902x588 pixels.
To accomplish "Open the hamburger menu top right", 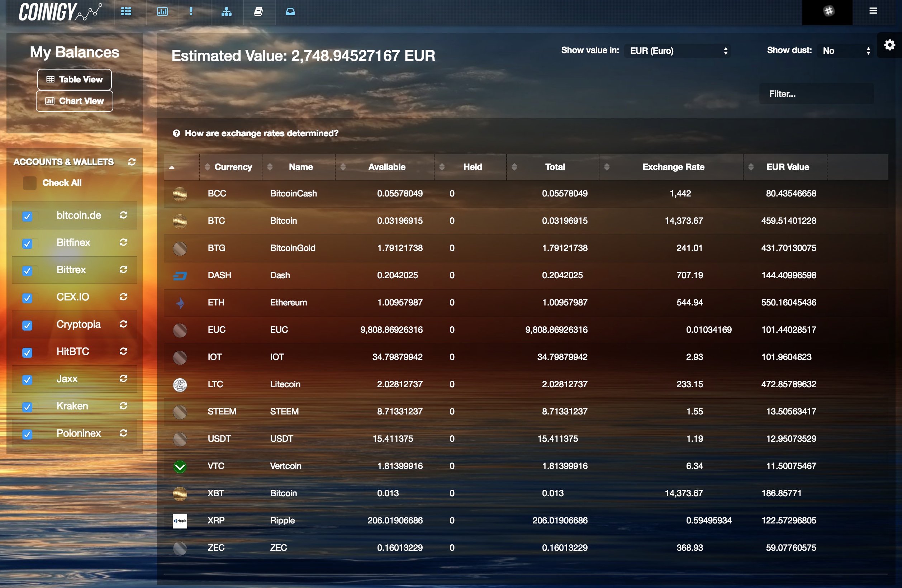I will click(873, 11).
